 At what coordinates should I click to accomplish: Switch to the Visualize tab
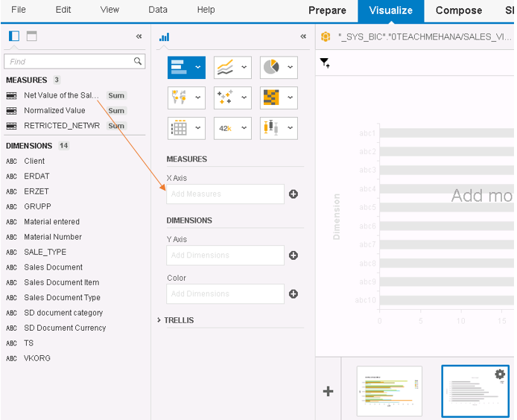coord(390,11)
